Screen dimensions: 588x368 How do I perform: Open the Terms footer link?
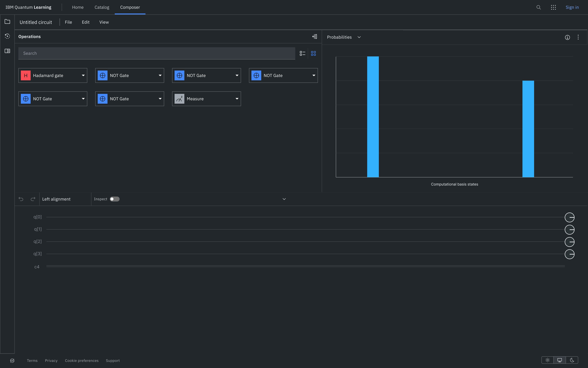pyautogui.click(x=32, y=360)
